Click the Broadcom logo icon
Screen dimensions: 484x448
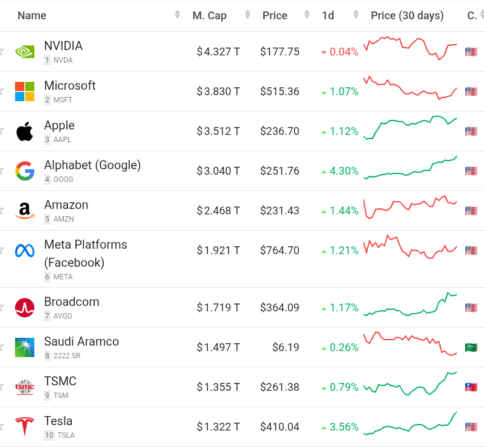pyautogui.click(x=25, y=308)
